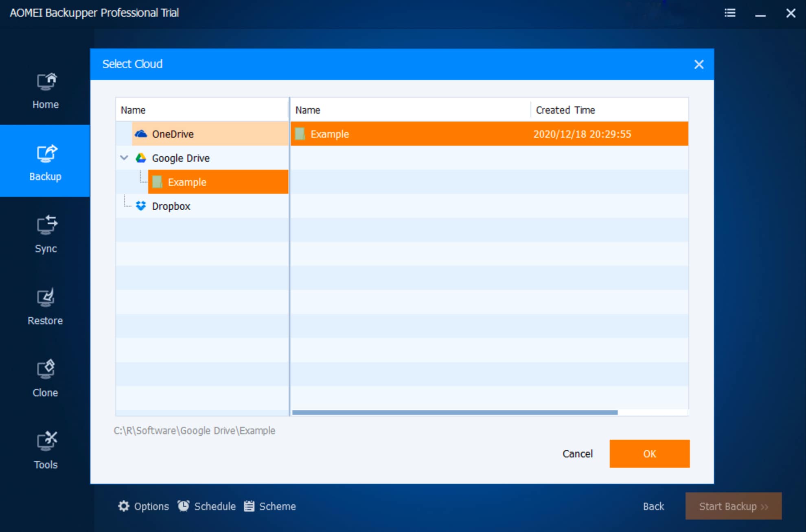Click the OneDrive cloud icon
806x532 pixels.
(x=141, y=134)
